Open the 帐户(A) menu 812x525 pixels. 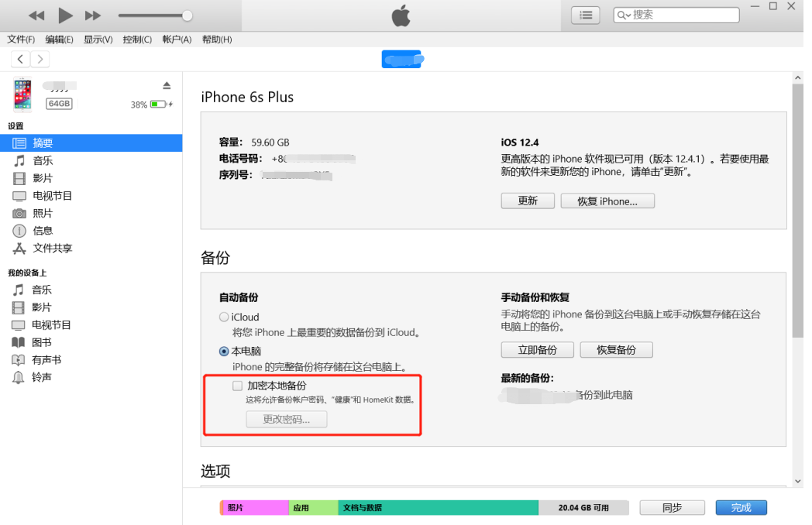(177, 39)
